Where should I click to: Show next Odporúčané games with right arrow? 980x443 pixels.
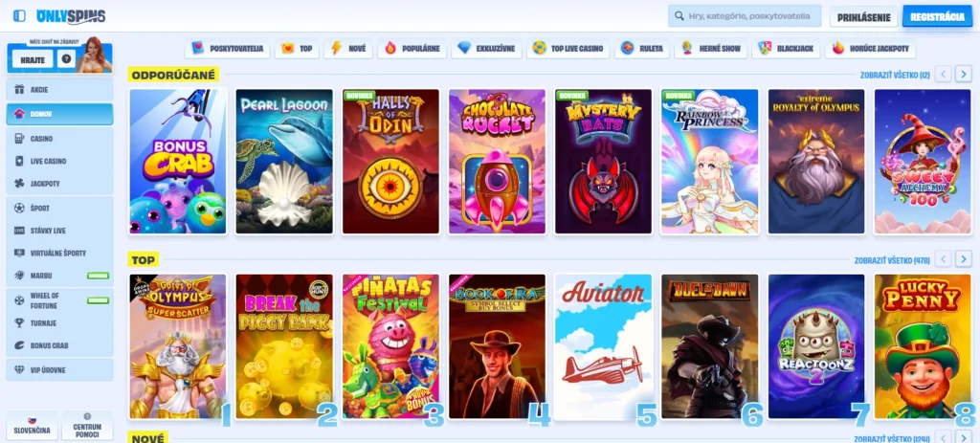click(963, 74)
